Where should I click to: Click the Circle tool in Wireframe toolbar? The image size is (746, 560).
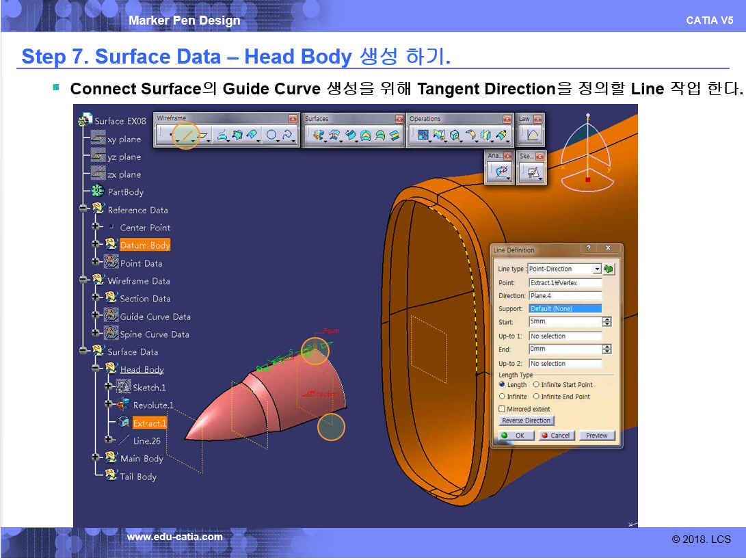click(271, 135)
